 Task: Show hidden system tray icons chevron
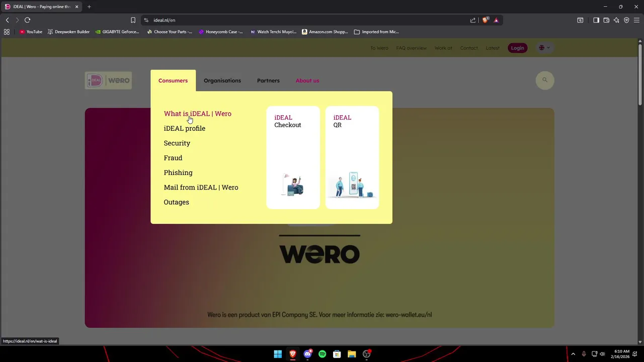click(573, 354)
